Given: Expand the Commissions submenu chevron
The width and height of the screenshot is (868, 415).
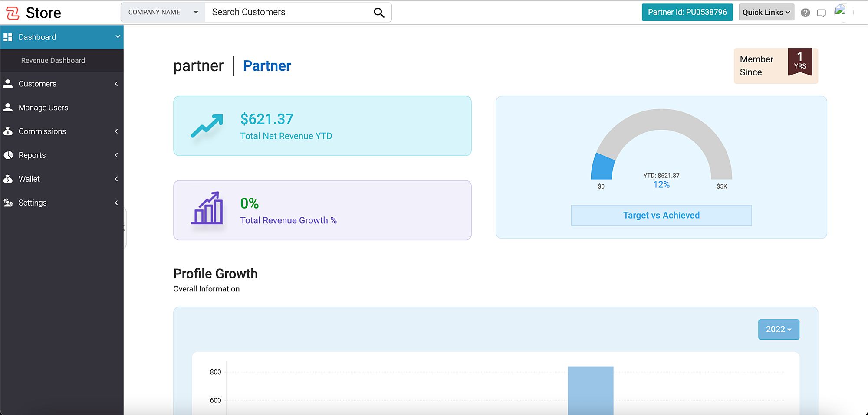Looking at the screenshot, I should click(116, 131).
